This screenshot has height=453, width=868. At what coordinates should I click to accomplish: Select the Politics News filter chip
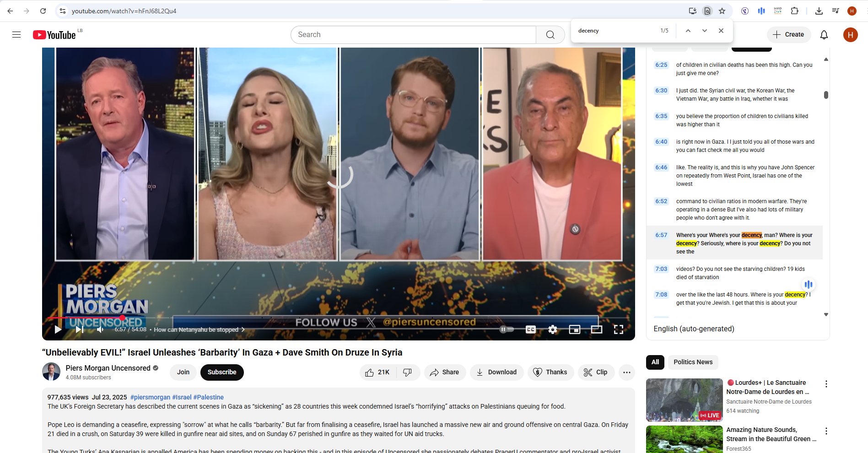[x=693, y=362]
